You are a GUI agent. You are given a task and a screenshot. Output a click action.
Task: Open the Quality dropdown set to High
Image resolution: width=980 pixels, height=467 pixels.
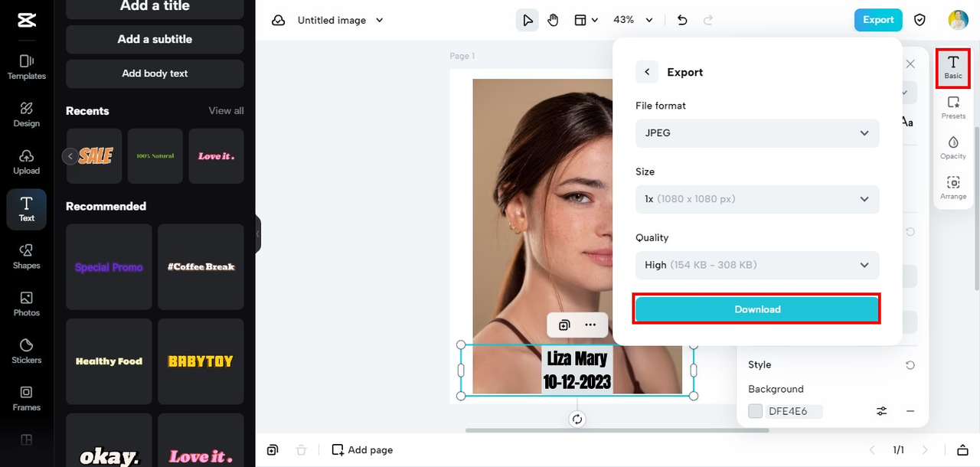[756, 265]
